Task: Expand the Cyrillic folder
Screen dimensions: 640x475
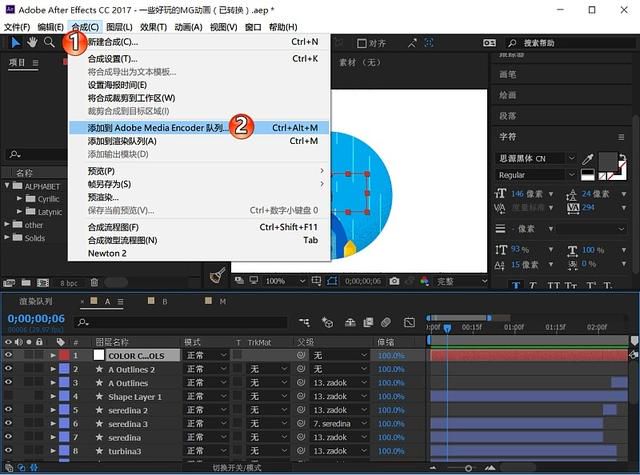Action: point(19,198)
